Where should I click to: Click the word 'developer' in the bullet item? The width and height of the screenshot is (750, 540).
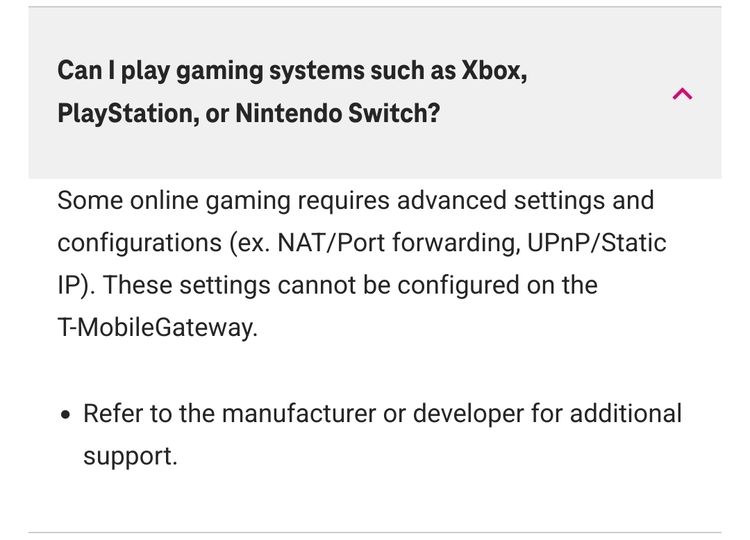point(468,414)
